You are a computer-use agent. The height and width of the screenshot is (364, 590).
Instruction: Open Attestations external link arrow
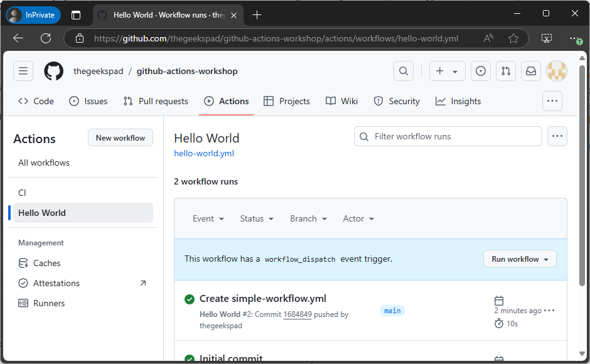(x=143, y=283)
